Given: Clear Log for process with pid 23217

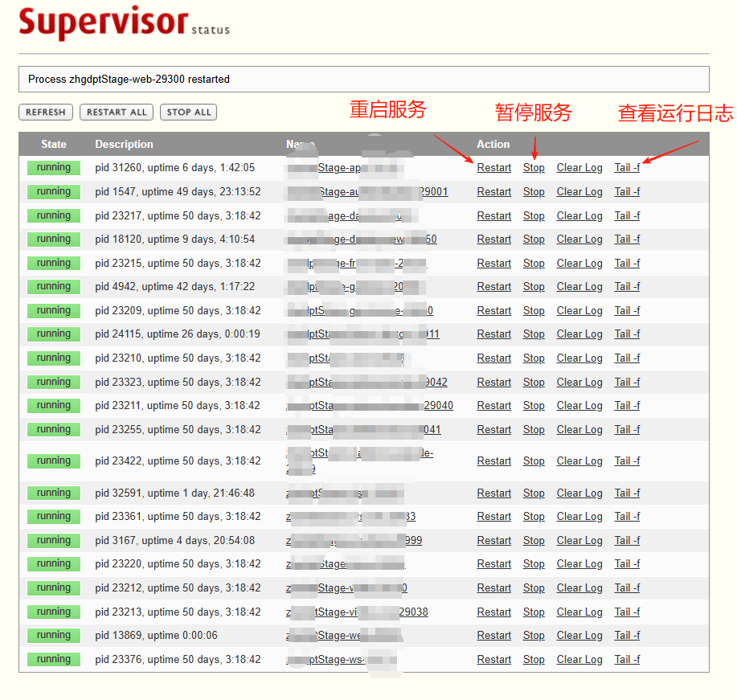Looking at the screenshot, I should [x=579, y=215].
